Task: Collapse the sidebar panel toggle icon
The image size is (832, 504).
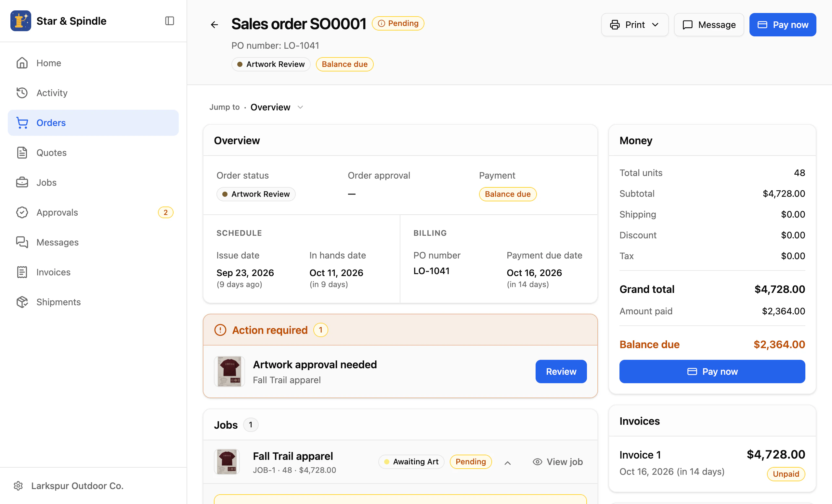Action: (x=170, y=21)
